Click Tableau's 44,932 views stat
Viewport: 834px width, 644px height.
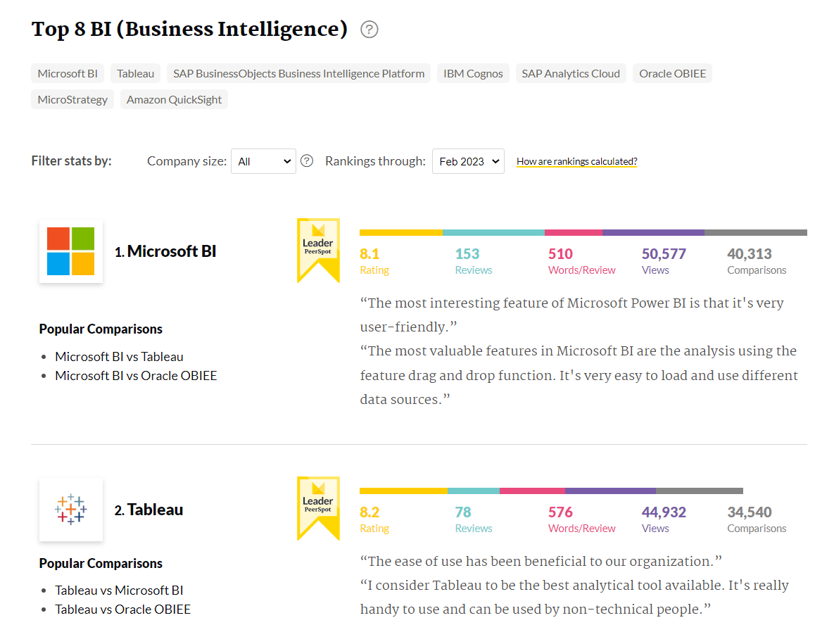pos(664,512)
